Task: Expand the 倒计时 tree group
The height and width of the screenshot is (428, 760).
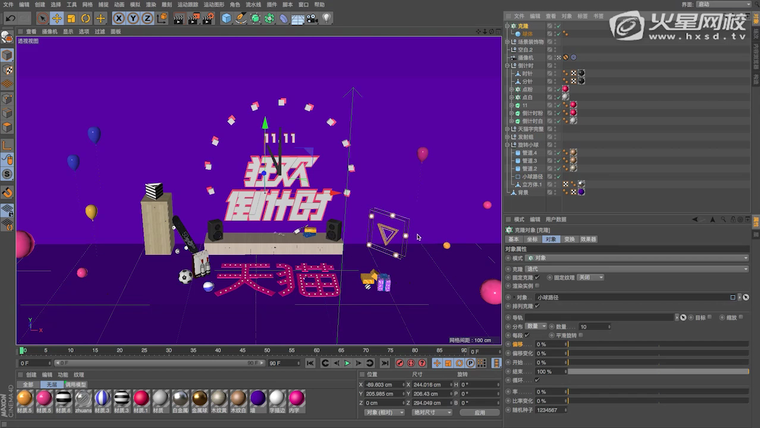Action: click(509, 64)
